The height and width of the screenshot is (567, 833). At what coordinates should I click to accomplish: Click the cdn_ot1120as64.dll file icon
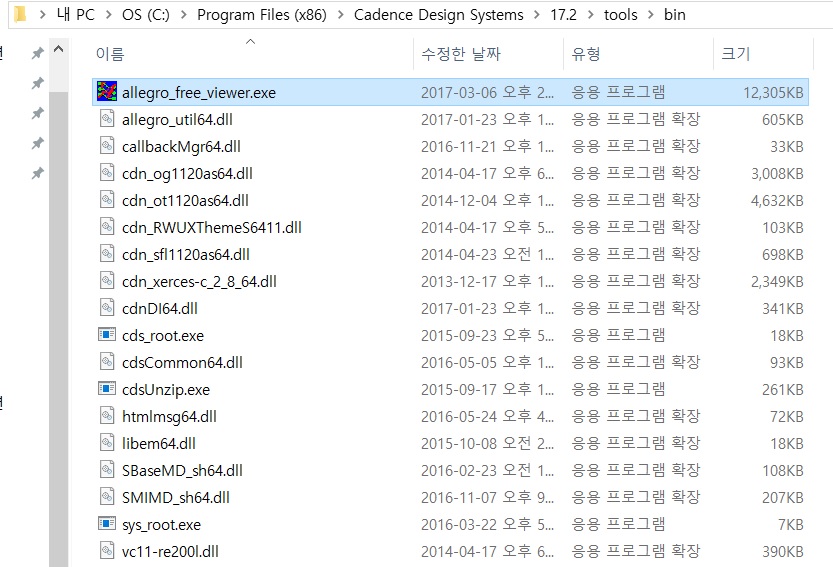coord(107,200)
